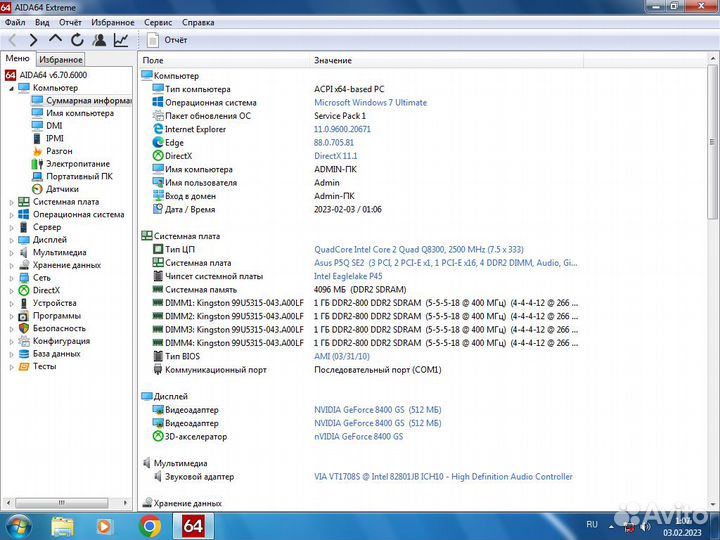Expand the Сервер tree node
This screenshot has width=720, height=540.
coord(11,227)
